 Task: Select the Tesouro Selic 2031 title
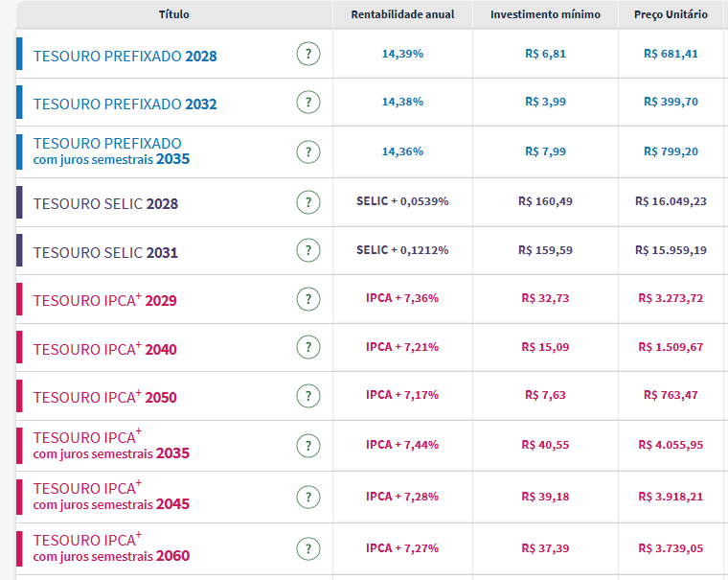click(105, 253)
